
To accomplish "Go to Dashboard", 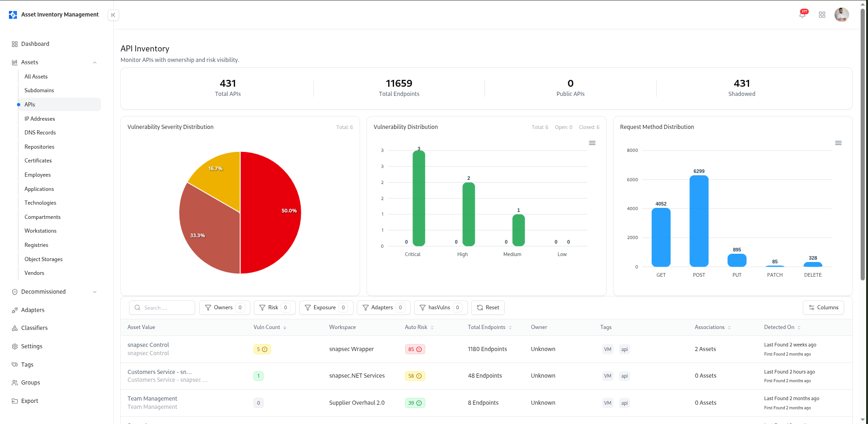I will [35, 44].
